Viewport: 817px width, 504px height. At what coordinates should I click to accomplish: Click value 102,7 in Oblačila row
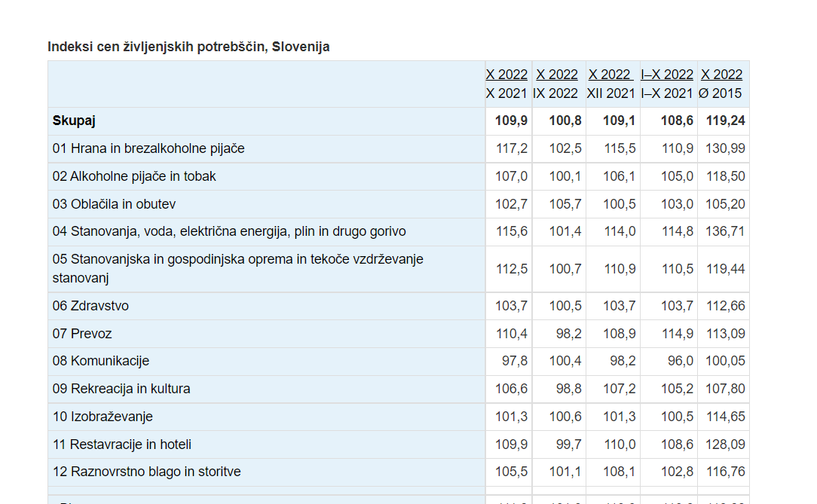point(511,204)
